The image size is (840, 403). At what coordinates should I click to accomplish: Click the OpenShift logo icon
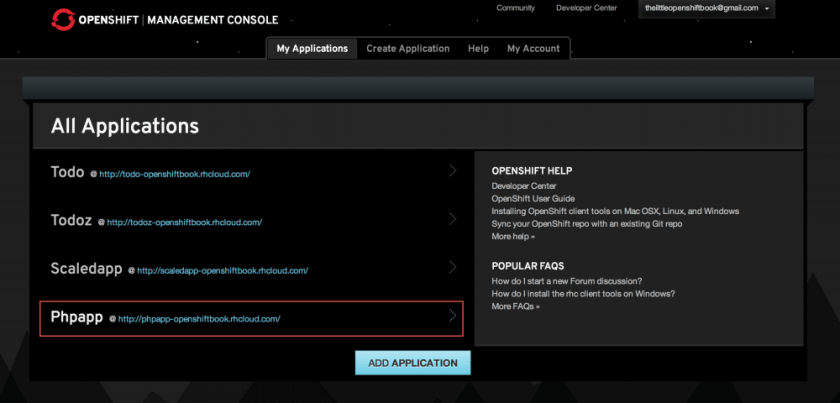click(x=63, y=19)
